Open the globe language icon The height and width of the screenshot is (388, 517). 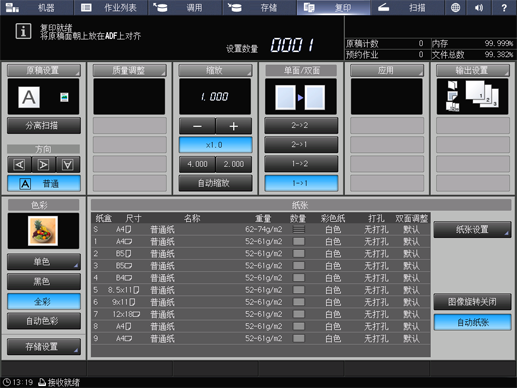455,7
